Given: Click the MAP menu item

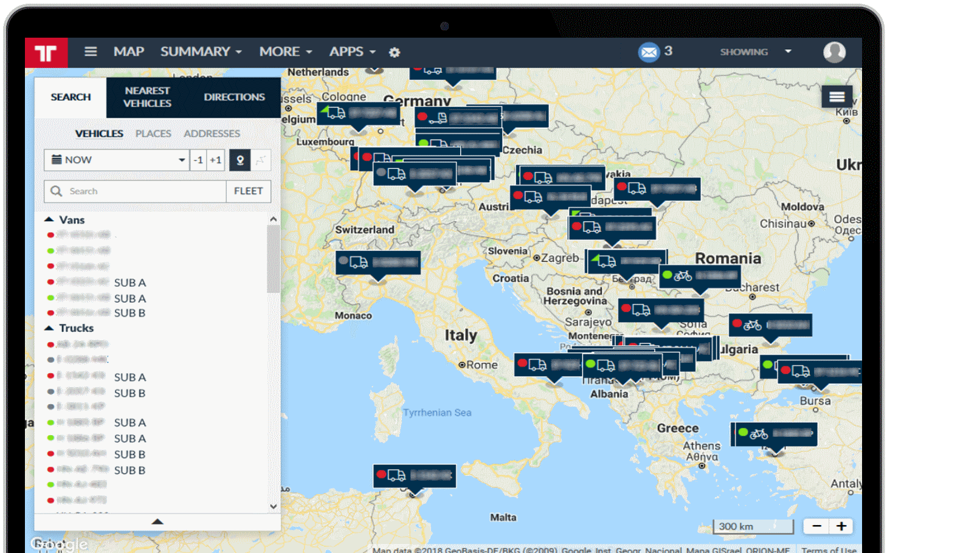Looking at the screenshot, I should click(x=129, y=52).
